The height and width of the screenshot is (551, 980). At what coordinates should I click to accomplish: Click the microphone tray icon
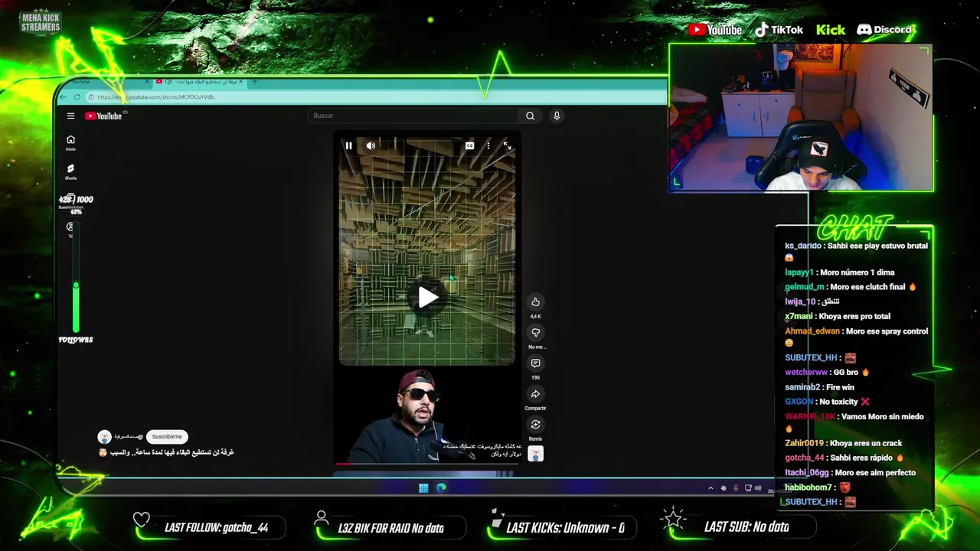[x=736, y=488]
